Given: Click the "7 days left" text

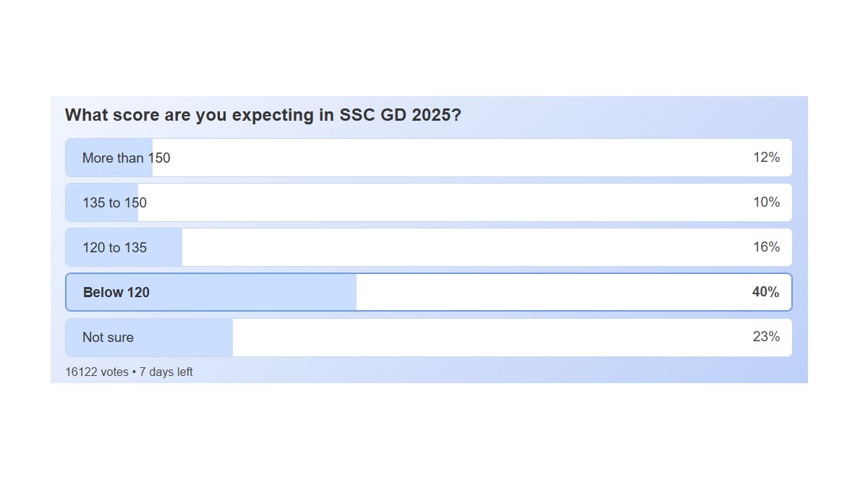Looking at the screenshot, I should tap(166, 372).
